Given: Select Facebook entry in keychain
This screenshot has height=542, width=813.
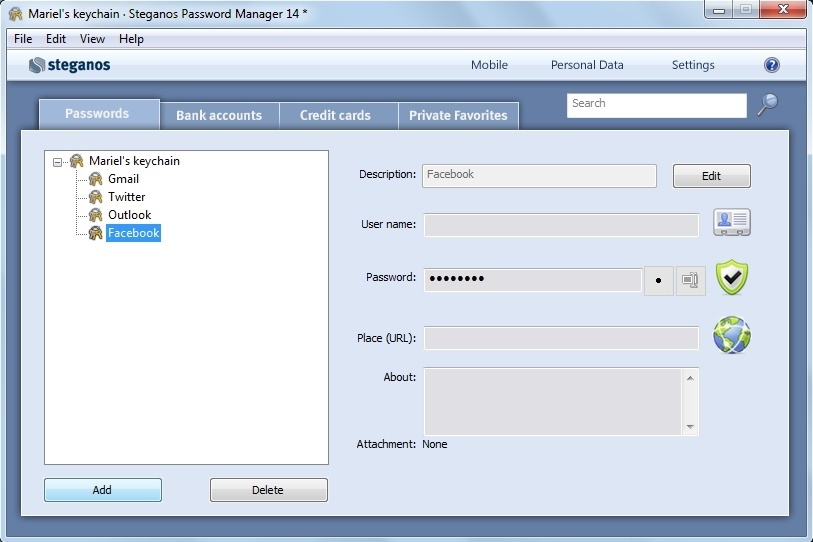Looking at the screenshot, I should (133, 233).
